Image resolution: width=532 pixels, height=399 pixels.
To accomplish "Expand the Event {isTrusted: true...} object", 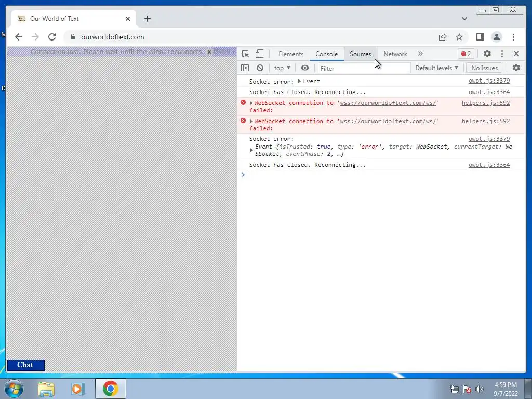I will tap(251, 150).
